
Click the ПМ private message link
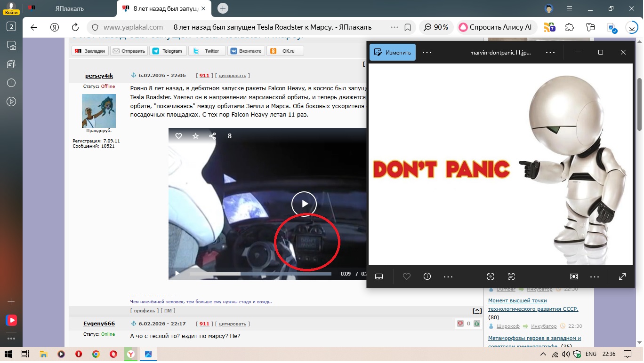click(168, 311)
